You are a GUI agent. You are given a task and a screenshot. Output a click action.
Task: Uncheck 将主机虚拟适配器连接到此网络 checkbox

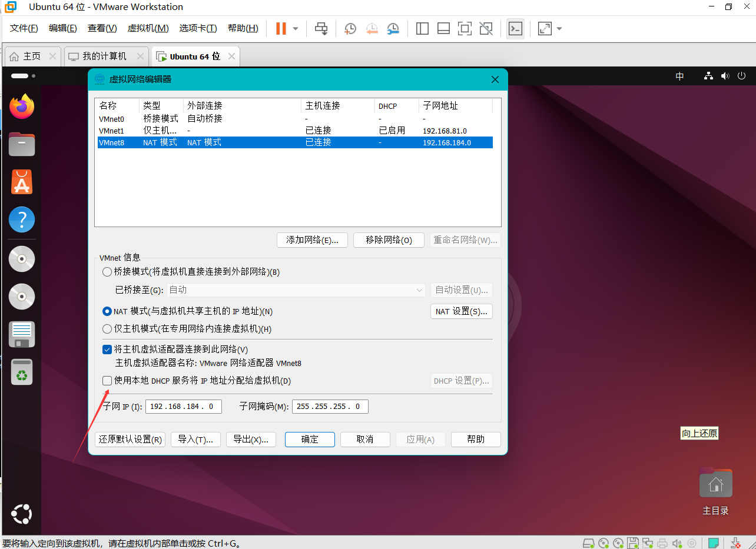click(x=107, y=350)
